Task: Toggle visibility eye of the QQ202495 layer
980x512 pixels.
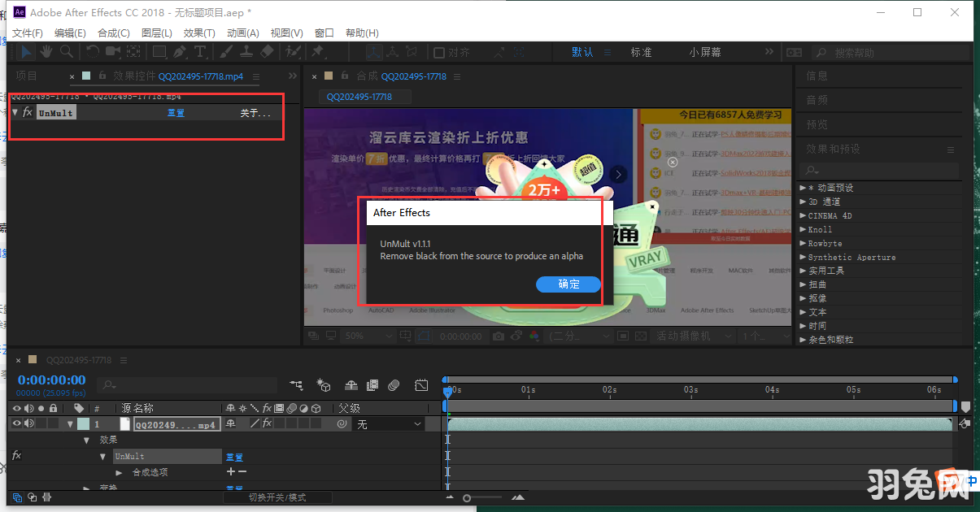Action: point(17,423)
